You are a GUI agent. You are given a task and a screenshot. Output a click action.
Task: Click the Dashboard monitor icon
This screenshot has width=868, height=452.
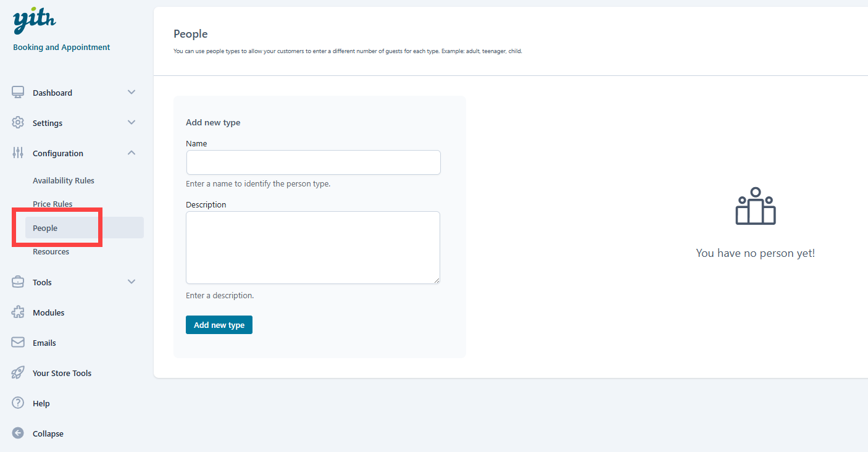(18, 91)
